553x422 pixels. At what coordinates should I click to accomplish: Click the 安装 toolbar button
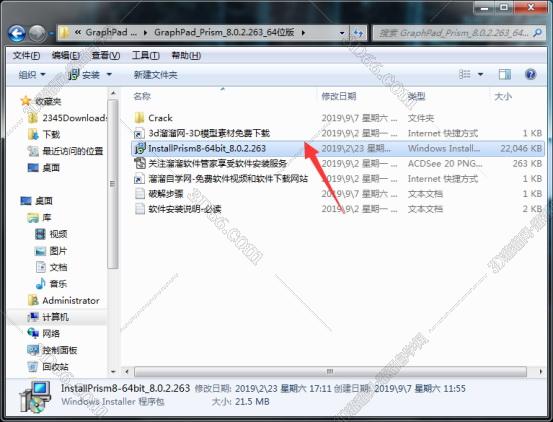(84, 75)
